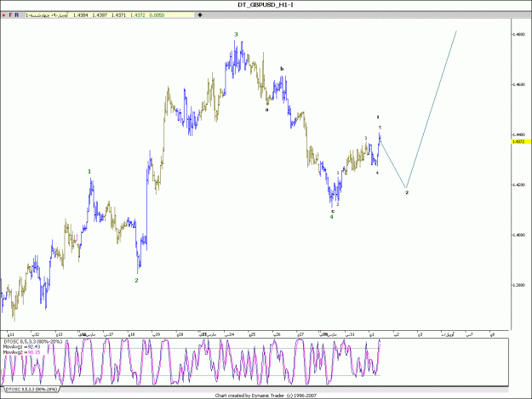Screen dimensions: 532x399
Task: Select the corrective wave b label
Action: tap(282, 69)
